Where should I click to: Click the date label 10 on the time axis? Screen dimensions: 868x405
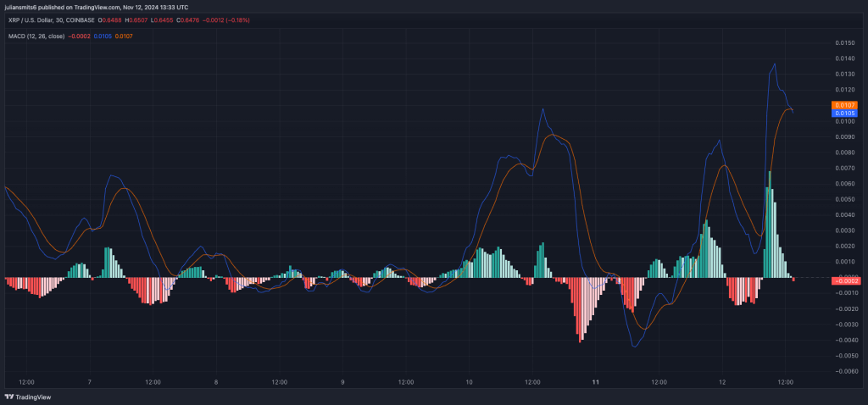tap(469, 382)
